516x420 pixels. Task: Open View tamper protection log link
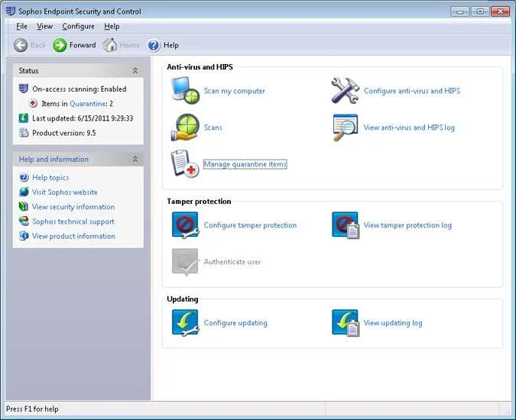[407, 225]
